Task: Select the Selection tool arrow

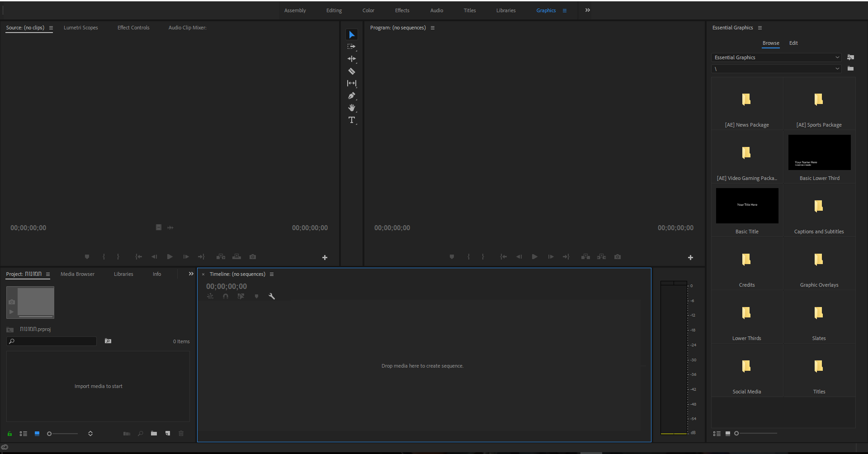Action: (352, 35)
